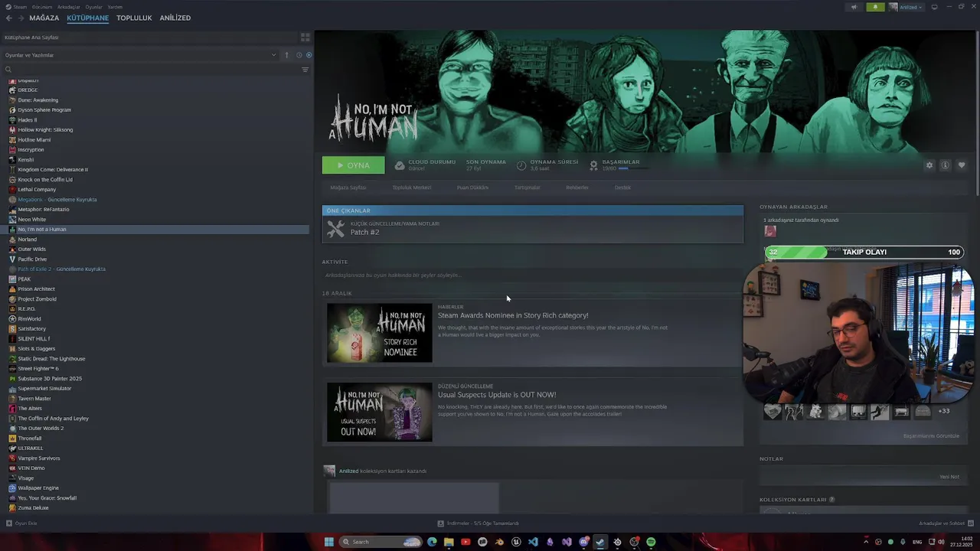Open the Topluluk Merkezi link
The image size is (980, 551).
[x=412, y=187]
